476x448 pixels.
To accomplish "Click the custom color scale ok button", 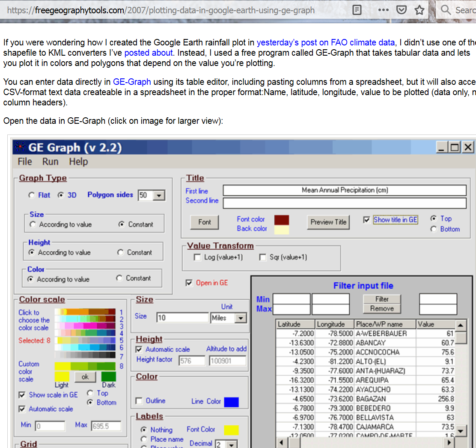I will point(85,376).
